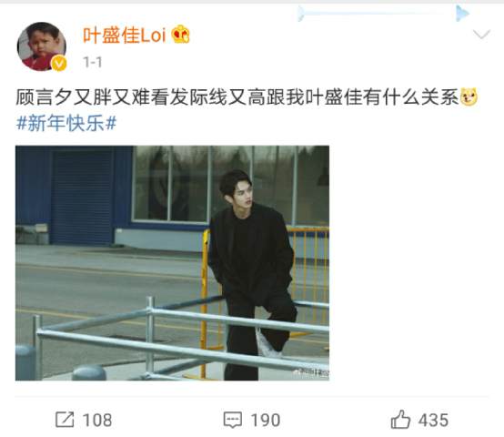Image resolution: width=504 pixels, height=437 pixels.
Task: Click the doge emoji in post text
Action: 469,97
